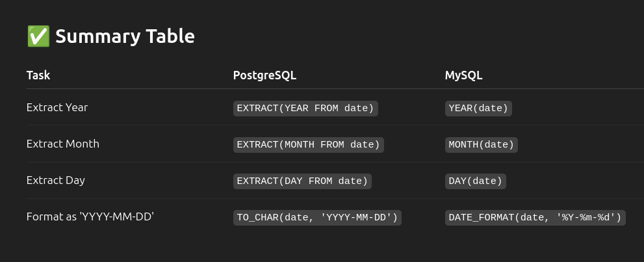Viewport: 644px width, 262px height.
Task: Select the Extract Day row label
Action: 55,180
